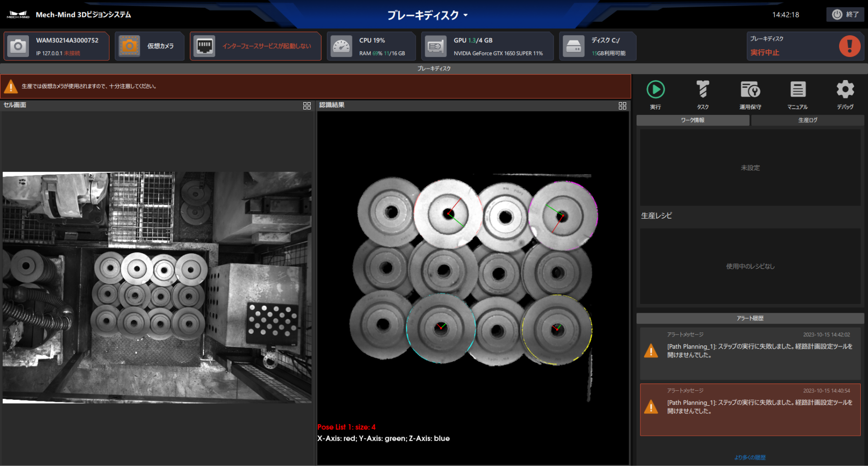Click the interface service network port icon
The height and width of the screenshot is (466, 868).
tap(204, 46)
